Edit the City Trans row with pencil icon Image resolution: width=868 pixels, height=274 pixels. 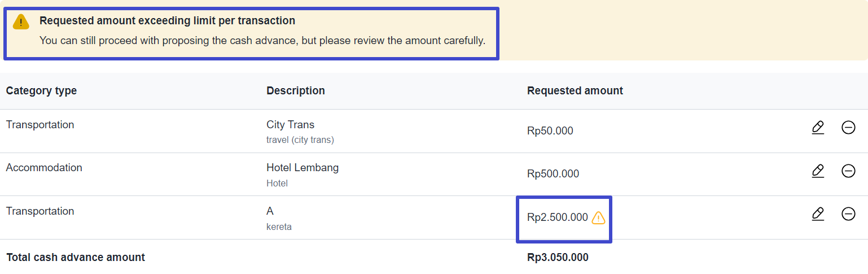coord(818,128)
